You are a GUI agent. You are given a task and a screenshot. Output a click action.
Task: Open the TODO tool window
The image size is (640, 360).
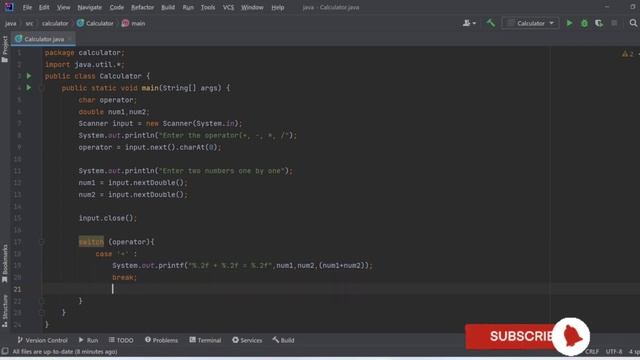tap(121, 340)
